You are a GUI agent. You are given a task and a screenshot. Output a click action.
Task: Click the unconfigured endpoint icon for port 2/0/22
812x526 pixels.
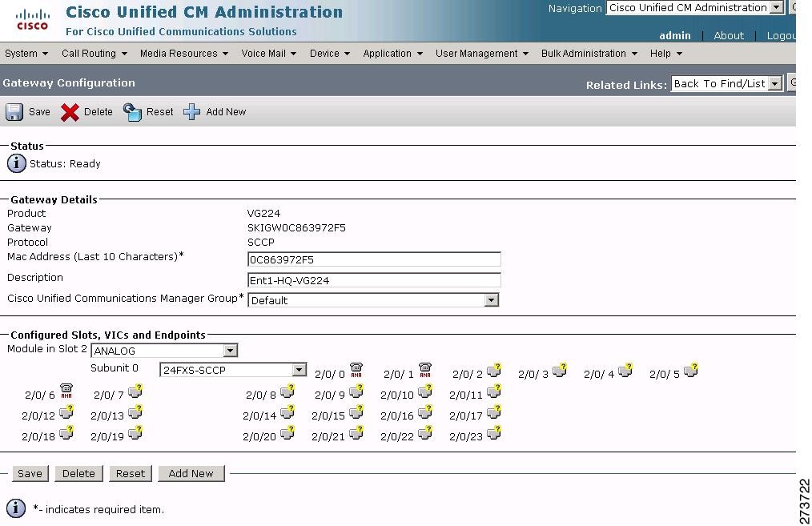[425, 432]
